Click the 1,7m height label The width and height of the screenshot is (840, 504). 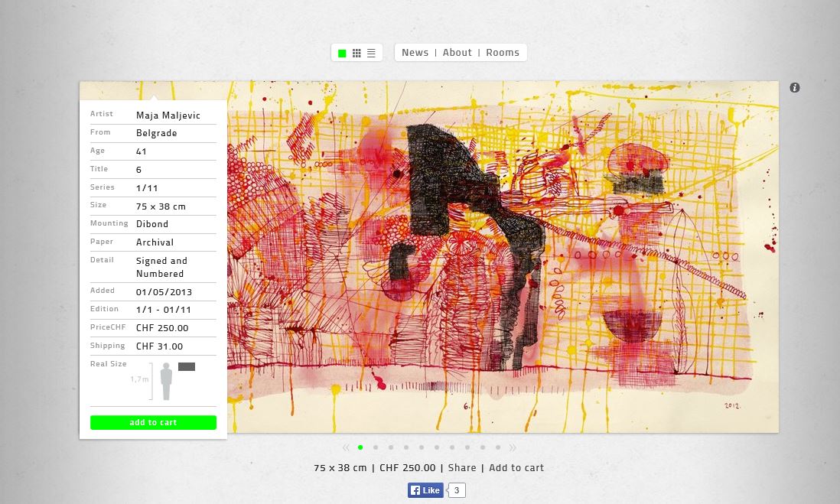(138, 379)
